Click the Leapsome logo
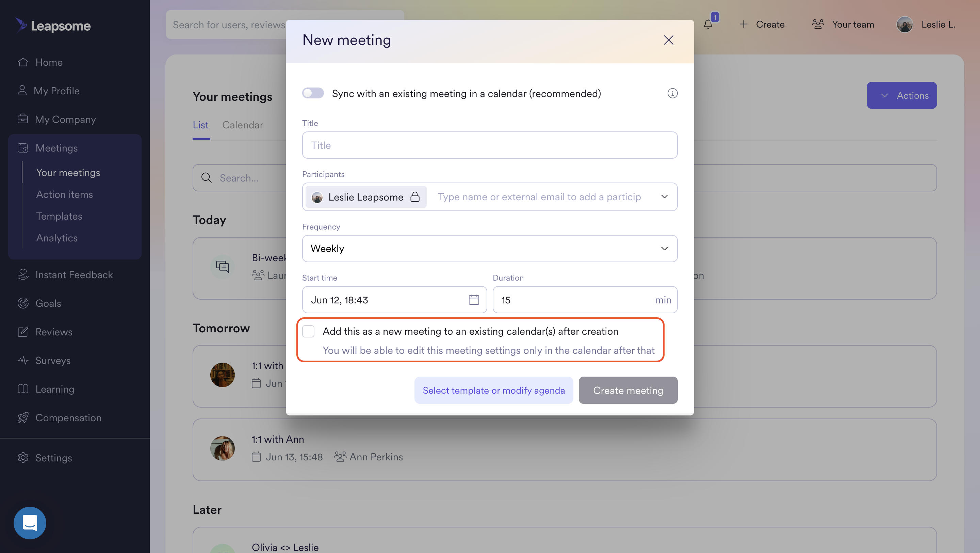Screen dimensions: 980x553 53,26
